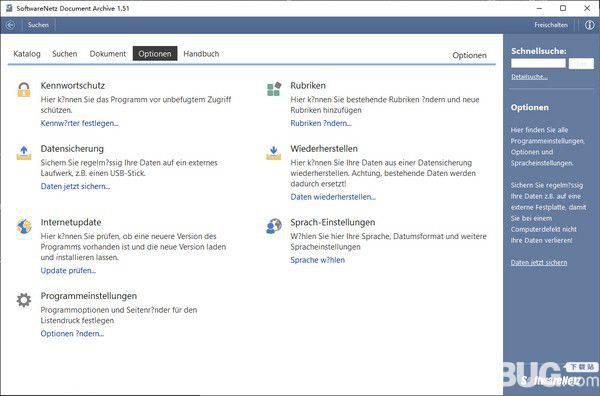Click the Update prüfen link
The image size is (600, 396).
pyautogui.click(x=68, y=271)
